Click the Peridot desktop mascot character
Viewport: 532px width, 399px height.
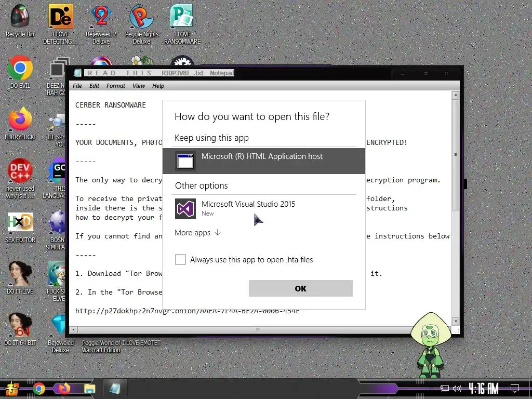click(x=430, y=345)
